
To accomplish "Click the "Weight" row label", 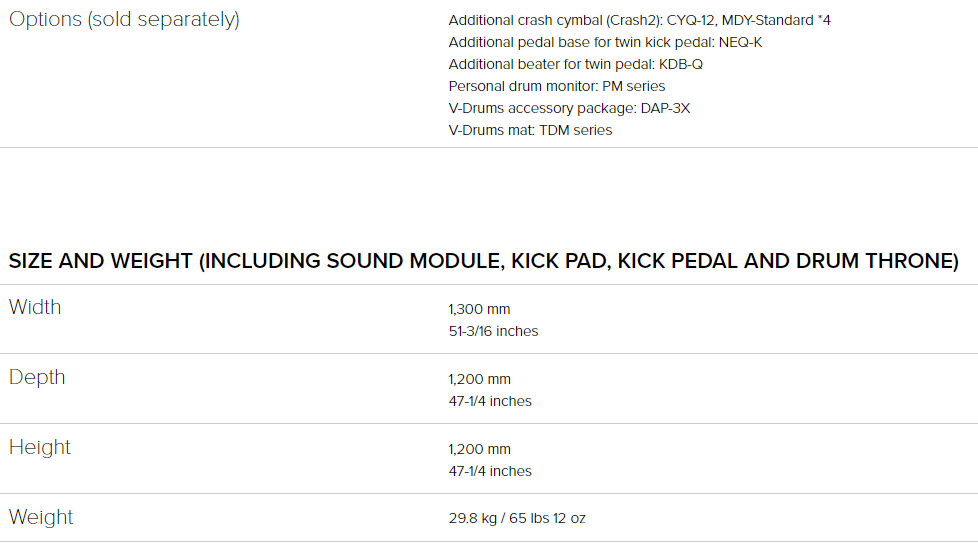I will point(41,517).
